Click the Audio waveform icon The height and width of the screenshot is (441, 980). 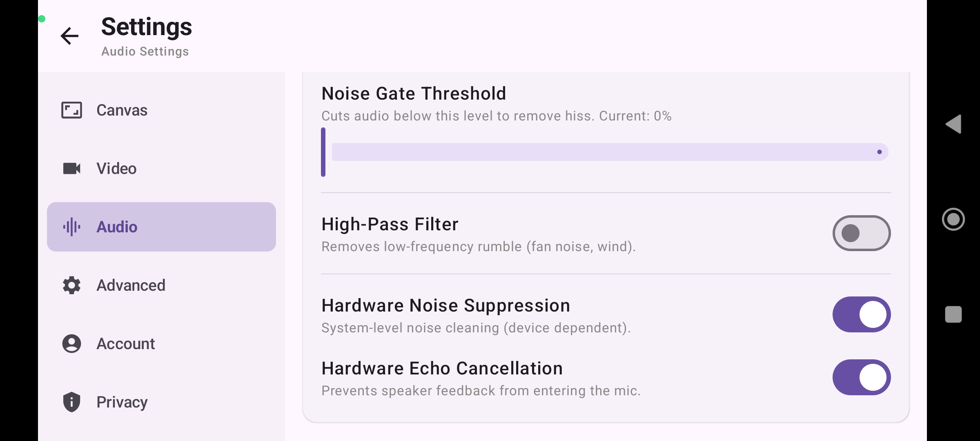point(71,227)
